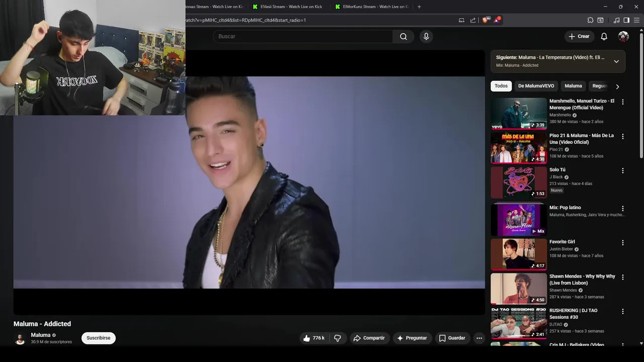Screen dimensions: 644x362
Task: Open YouTube notifications bell
Action: (604, 36)
